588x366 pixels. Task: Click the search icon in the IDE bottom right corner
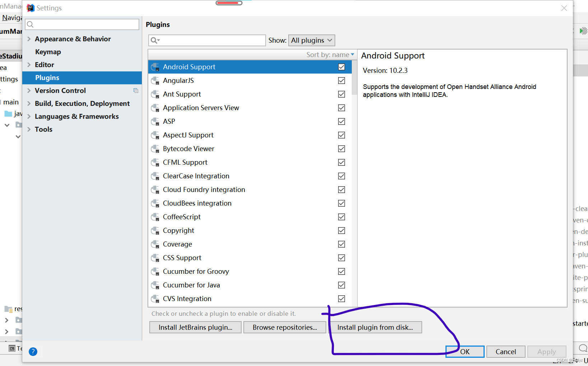583,348
